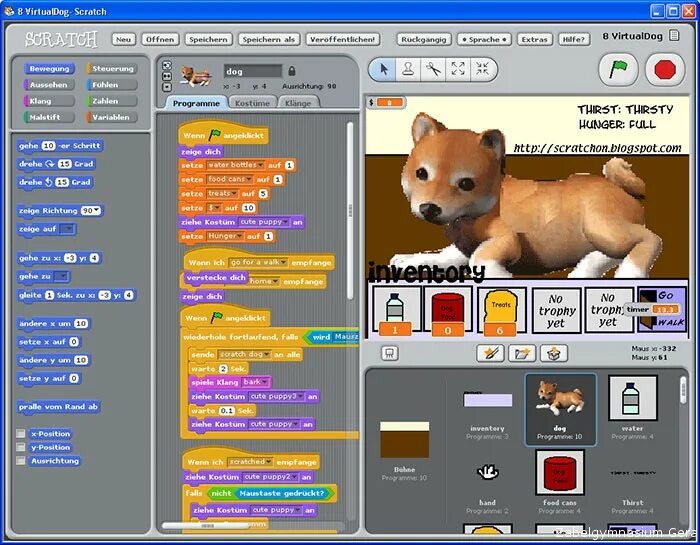Start the project with the green flag
Viewport: 700px width, 545px height.
pos(618,70)
